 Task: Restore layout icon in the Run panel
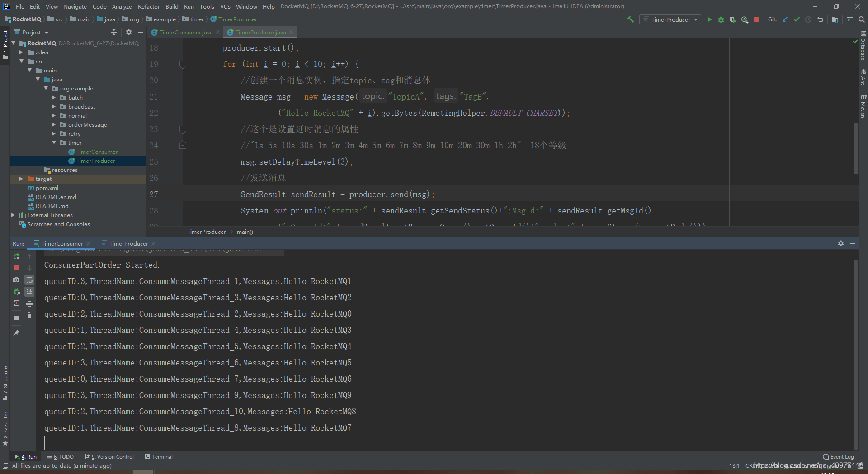(16, 318)
